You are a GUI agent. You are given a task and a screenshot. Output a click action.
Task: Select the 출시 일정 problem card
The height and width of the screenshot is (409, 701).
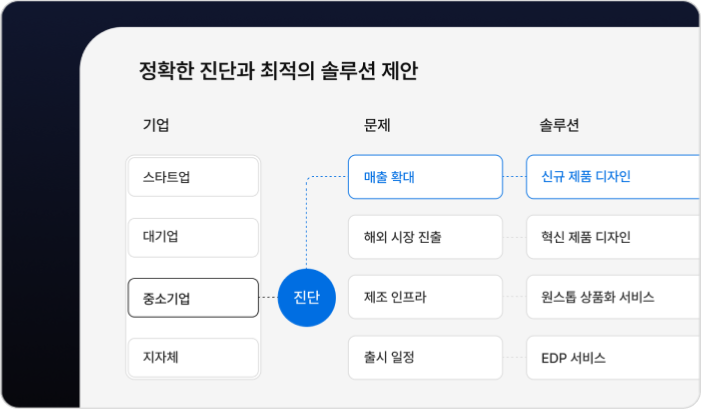click(425, 358)
